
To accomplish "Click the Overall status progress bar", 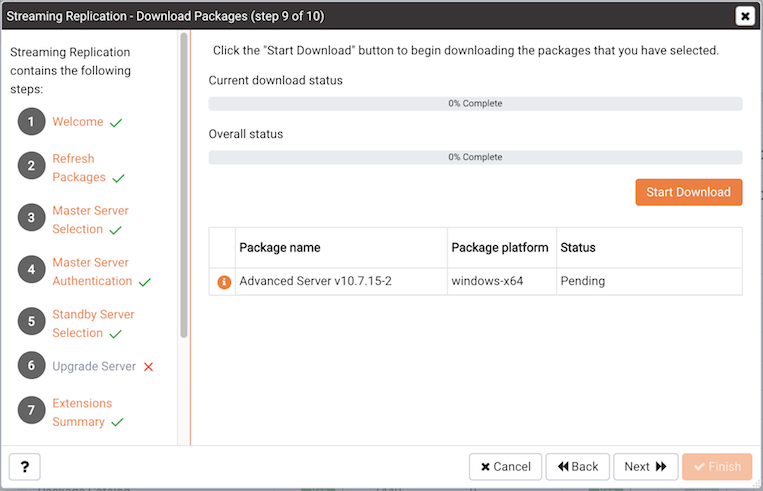I will pyautogui.click(x=475, y=157).
